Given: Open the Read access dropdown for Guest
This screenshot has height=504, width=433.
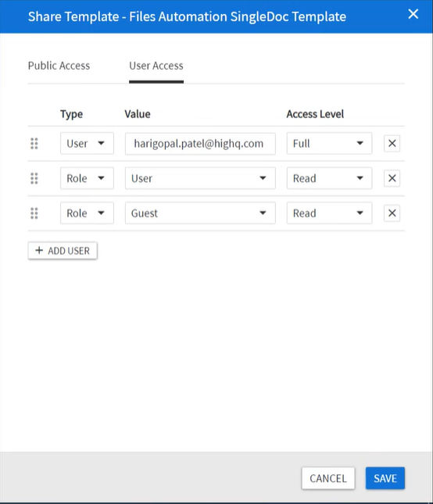Looking at the screenshot, I should coord(329,213).
